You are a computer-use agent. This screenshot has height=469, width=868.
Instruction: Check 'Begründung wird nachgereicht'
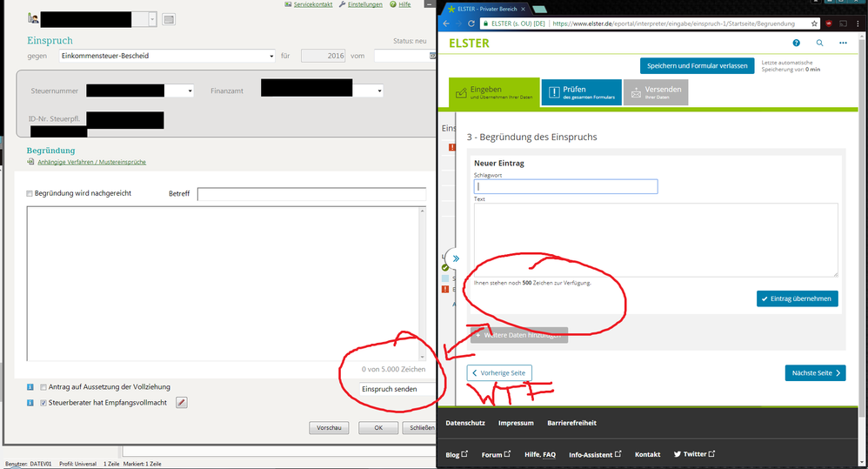click(x=30, y=194)
